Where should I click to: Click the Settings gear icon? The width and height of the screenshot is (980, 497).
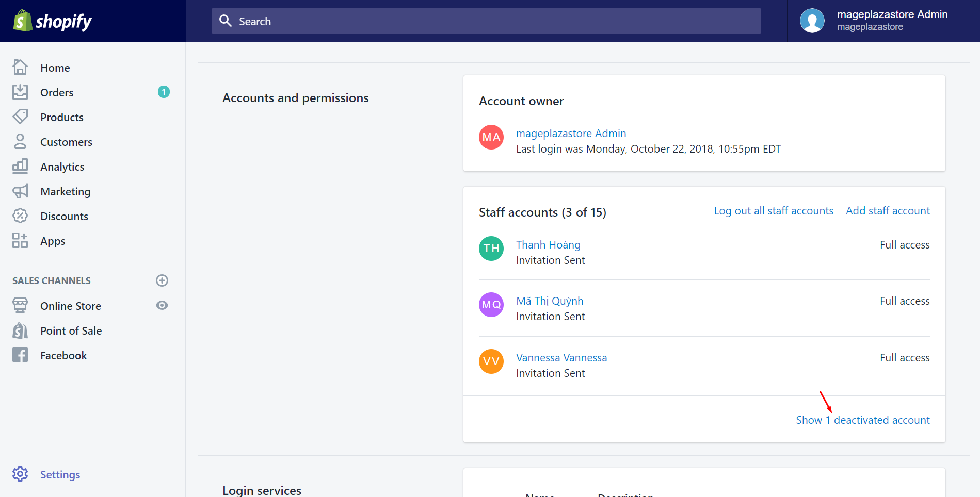(20, 474)
